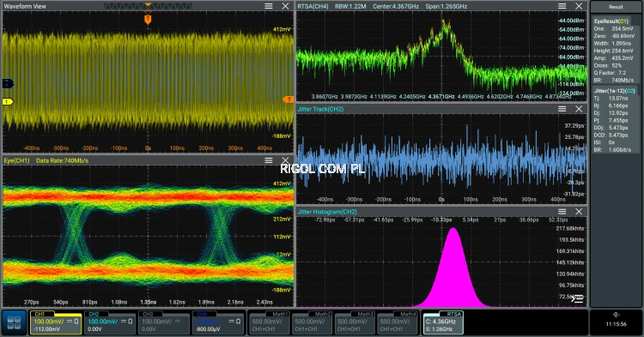Click CH2 offset 0.00V value
The image size is (644, 337).
(94, 328)
